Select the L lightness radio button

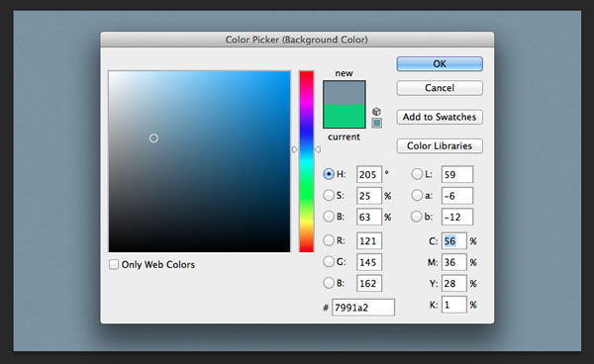pyautogui.click(x=417, y=174)
